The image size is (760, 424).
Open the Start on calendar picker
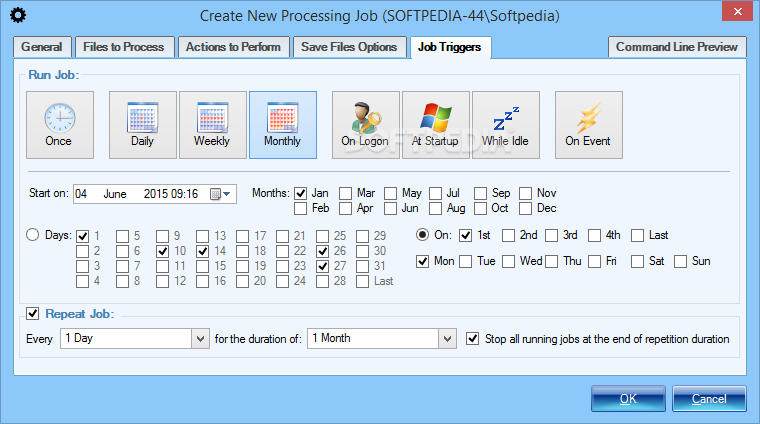(x=220, y=194)
